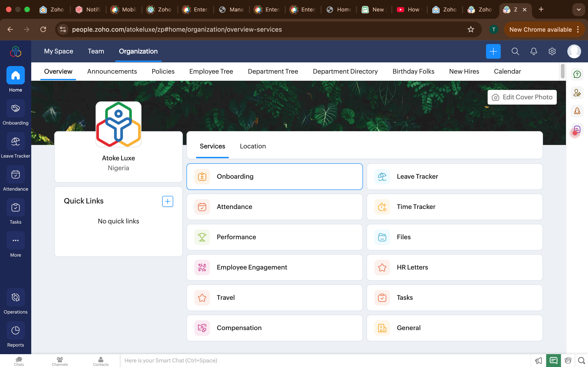Screen dimensions: 588x367
Task: Add a new quick link
Action: [167, 201]
